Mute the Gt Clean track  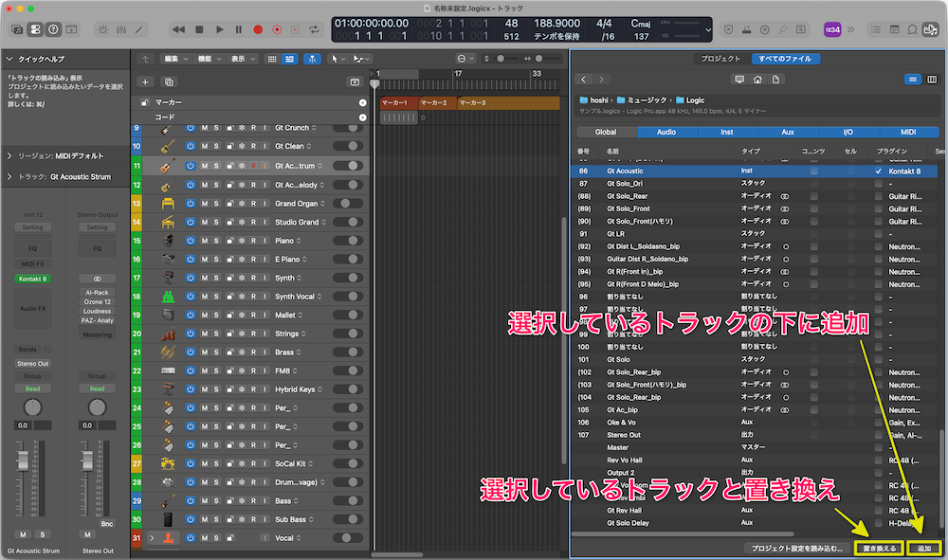pos(205,146)
